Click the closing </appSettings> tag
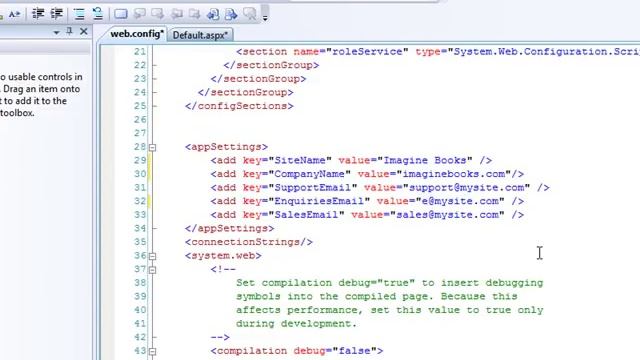The width and height of the screenshot is (640, 360). [229, 229]
